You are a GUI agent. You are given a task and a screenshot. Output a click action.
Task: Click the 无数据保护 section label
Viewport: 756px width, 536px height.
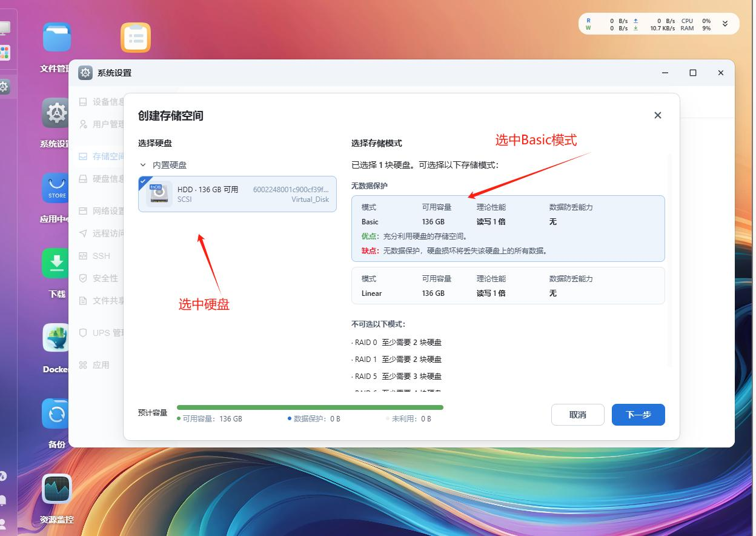[x=370, y=186]
